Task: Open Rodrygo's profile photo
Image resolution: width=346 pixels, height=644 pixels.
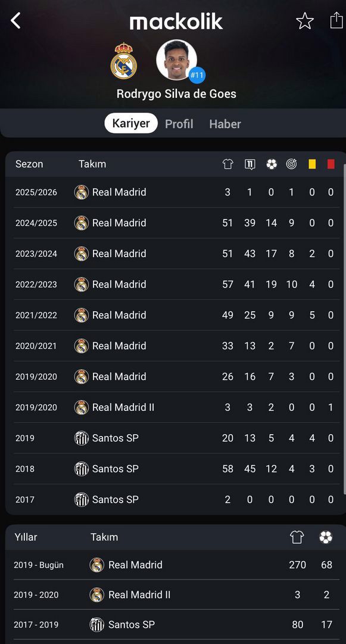Action: pyautogui.click(x=177, y=60)
